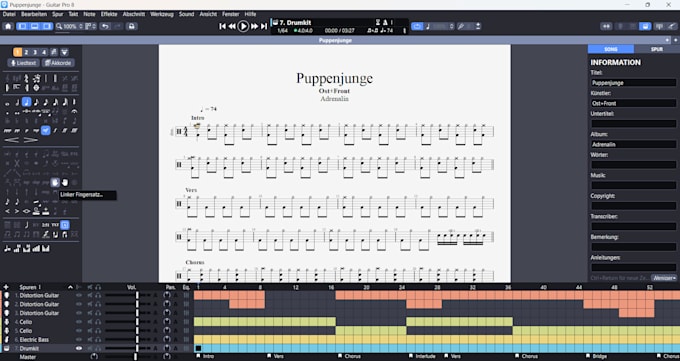Screen dimensions: 680x361
Task: Click the Titel input field
Action: point(634,82)
